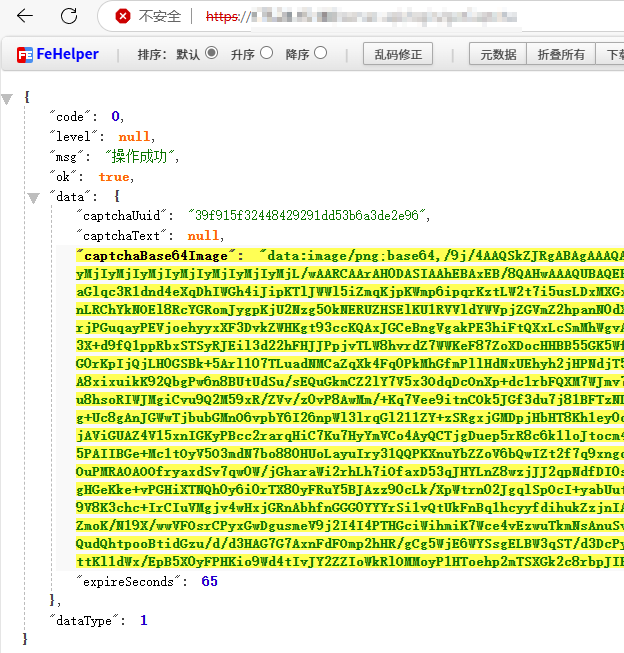Image resolution: width=624 pixels, height=653 pixels.
Task: Click the dataType value 1
Action: [144, 621]
